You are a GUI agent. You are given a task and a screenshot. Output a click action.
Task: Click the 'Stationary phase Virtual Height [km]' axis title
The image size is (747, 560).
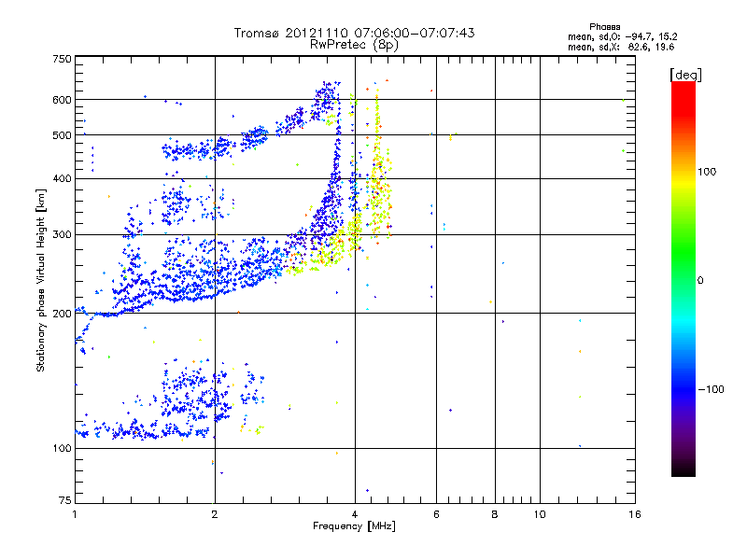click(41, 280)
